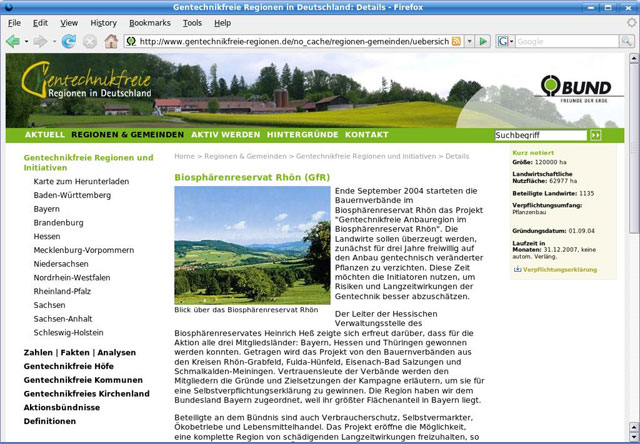Open the window menu icon in title bar
640x444 pixels.
[7, 7]
